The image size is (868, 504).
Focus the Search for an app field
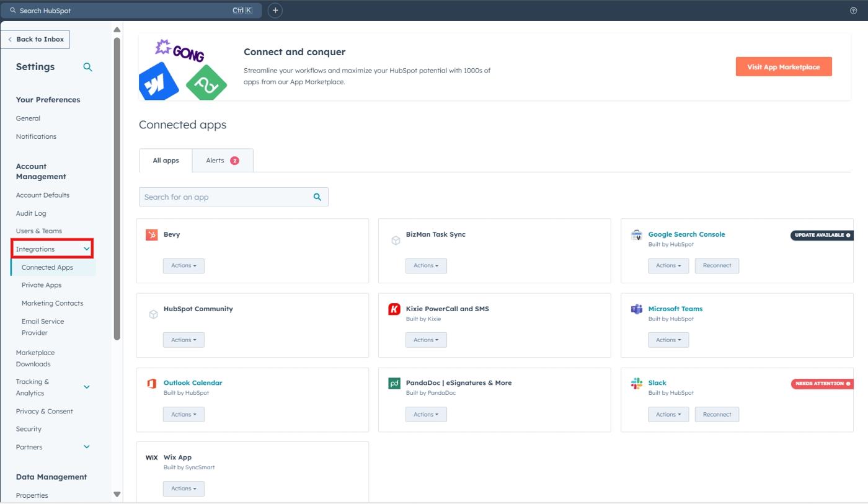234,197
